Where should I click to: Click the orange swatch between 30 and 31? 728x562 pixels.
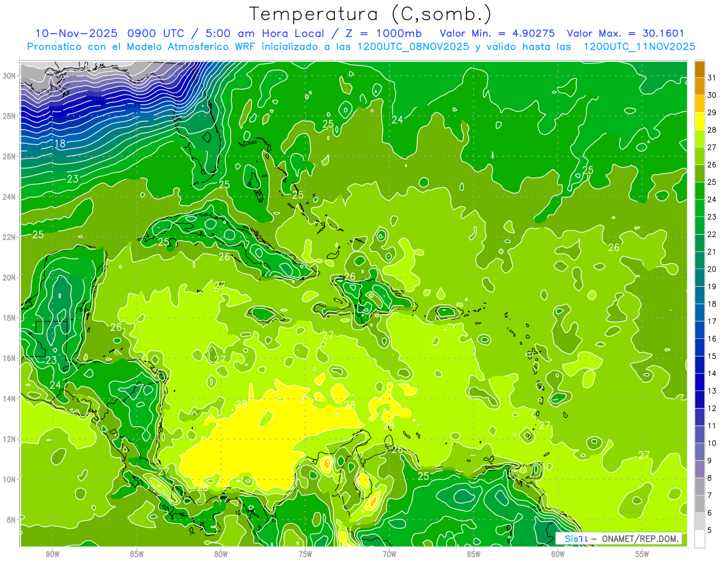point(699,86)
